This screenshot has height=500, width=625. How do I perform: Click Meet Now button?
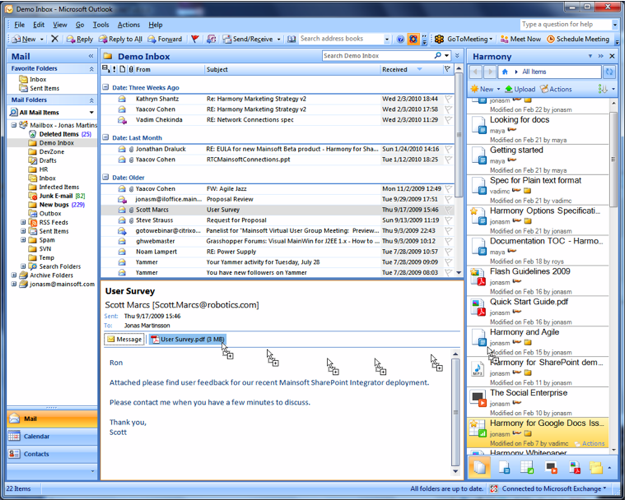click(520, 39)
